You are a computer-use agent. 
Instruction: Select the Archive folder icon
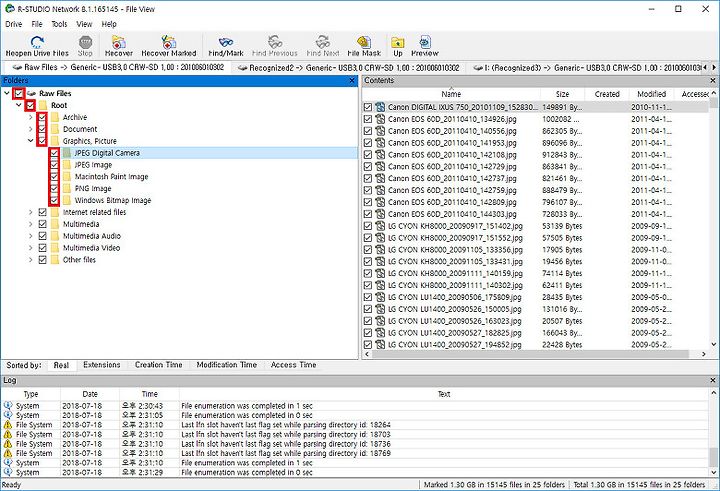point(55,117)
